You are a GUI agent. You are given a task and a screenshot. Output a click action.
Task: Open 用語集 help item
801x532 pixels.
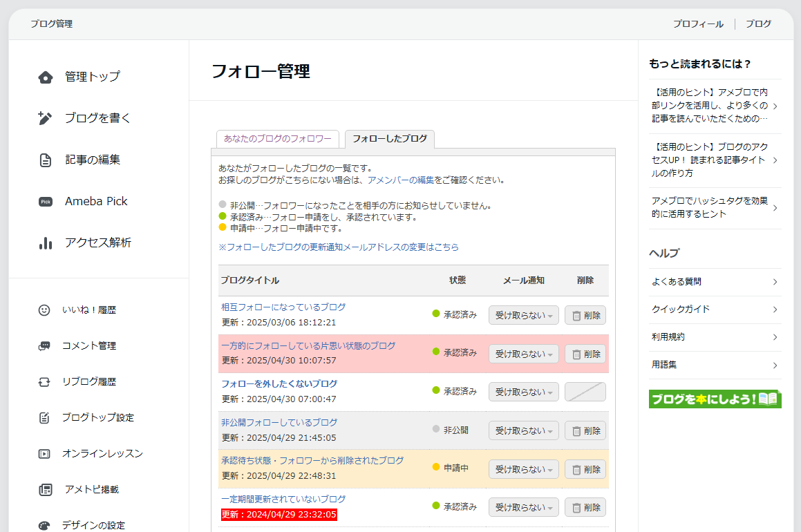[x=715, y=365]
